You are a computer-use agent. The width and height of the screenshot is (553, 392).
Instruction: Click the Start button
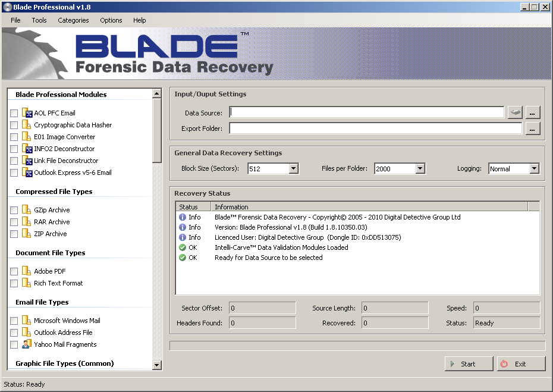click(469, 364)
